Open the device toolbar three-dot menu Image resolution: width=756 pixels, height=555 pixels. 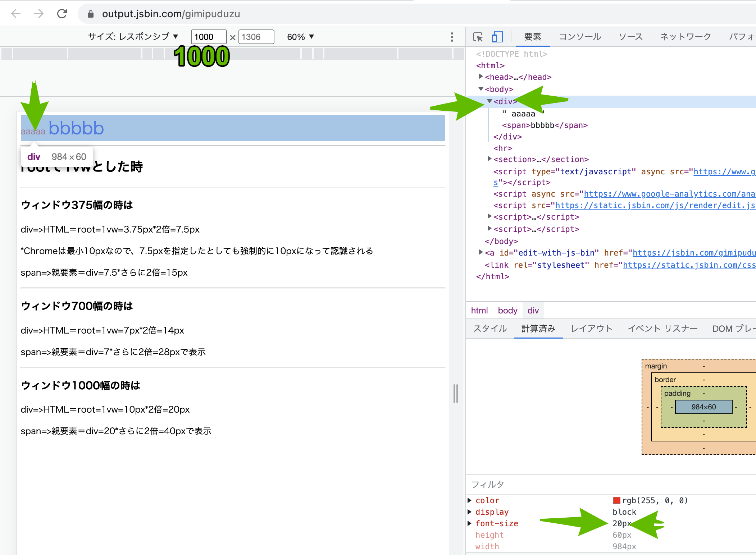pyautogui.click(x=452, y=37)
